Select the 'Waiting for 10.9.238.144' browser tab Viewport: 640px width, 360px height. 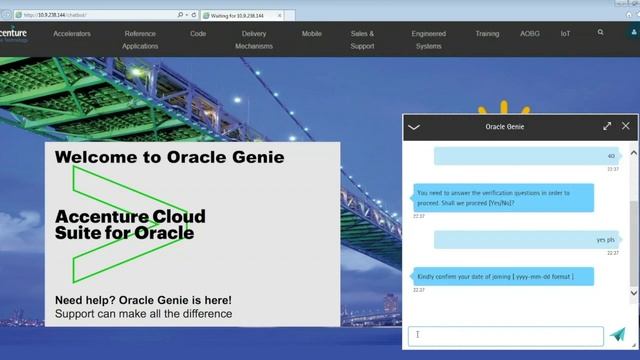242,16
